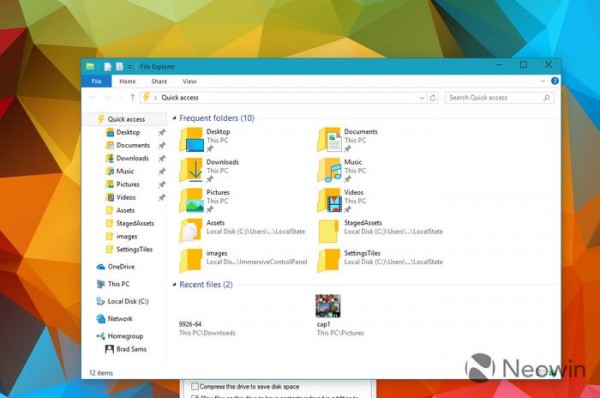
Task: Unpin Desktop using its sidebar pin icon
Action: click(162, 132)
